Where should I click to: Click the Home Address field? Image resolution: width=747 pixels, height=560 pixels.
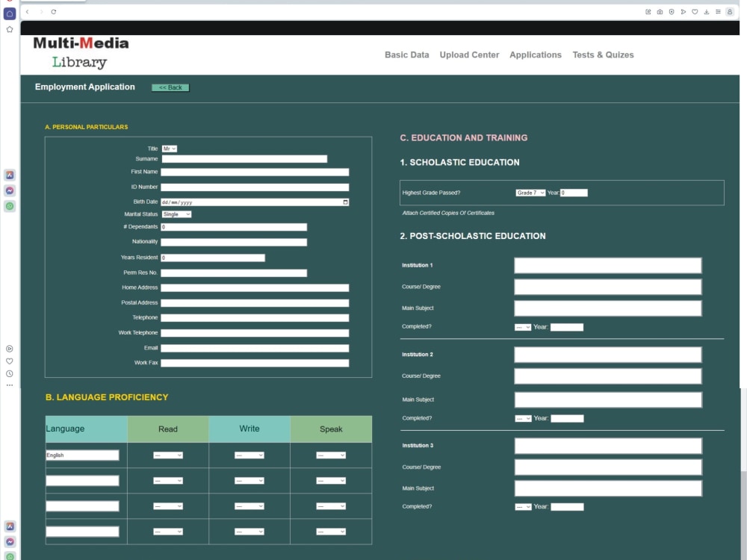click(255, 287)
